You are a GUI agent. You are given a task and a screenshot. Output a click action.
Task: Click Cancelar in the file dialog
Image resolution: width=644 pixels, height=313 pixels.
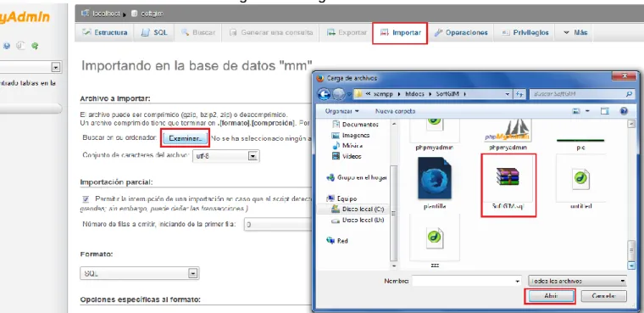point(604,296)
